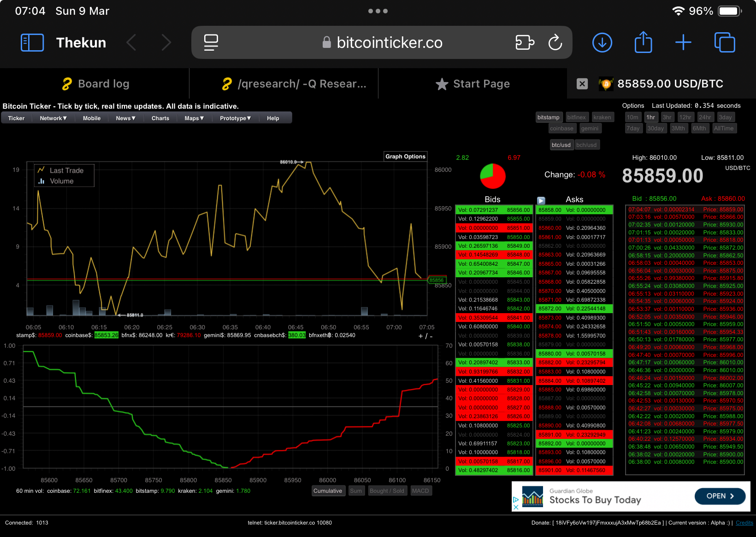Click the 85856 price marker on chart
The image size is (756, 537).
point(437,280)
